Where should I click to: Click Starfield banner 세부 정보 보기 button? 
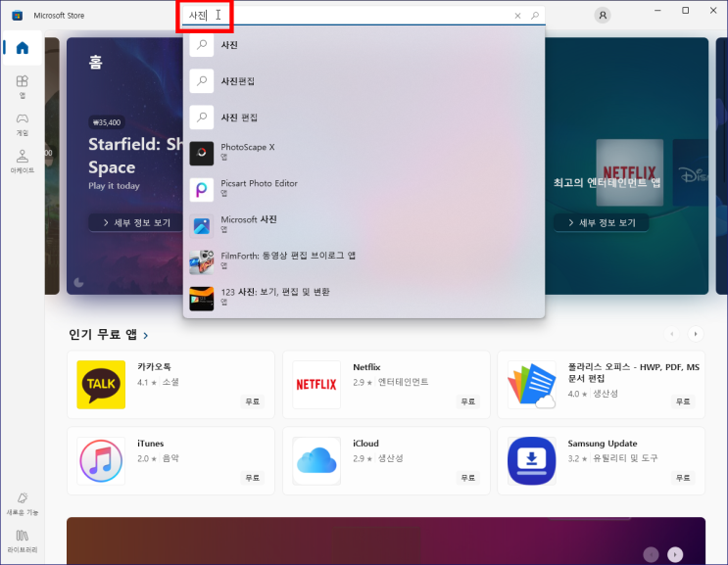click(x=136, y=222)
